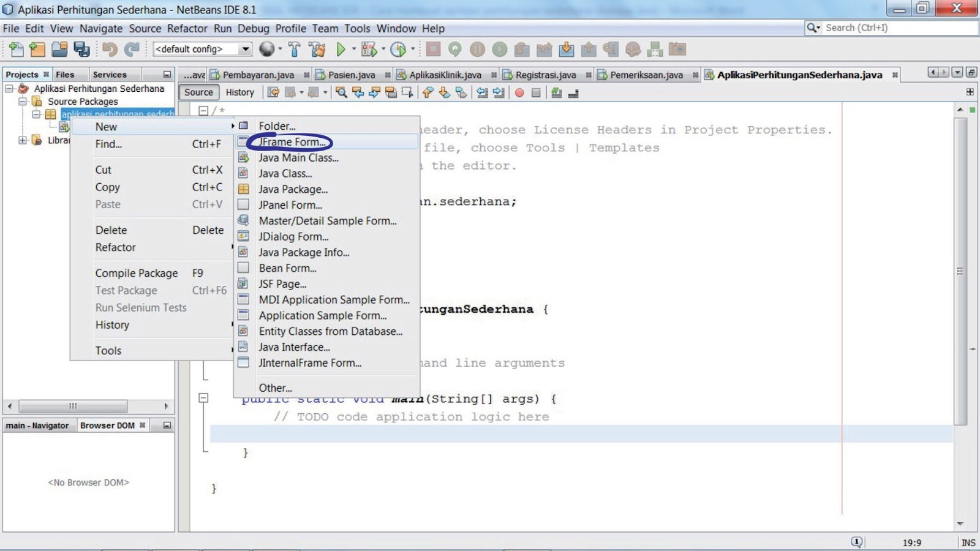Save all files with the Save All icon
Screen dimensions: 980x551
point(83,49)
